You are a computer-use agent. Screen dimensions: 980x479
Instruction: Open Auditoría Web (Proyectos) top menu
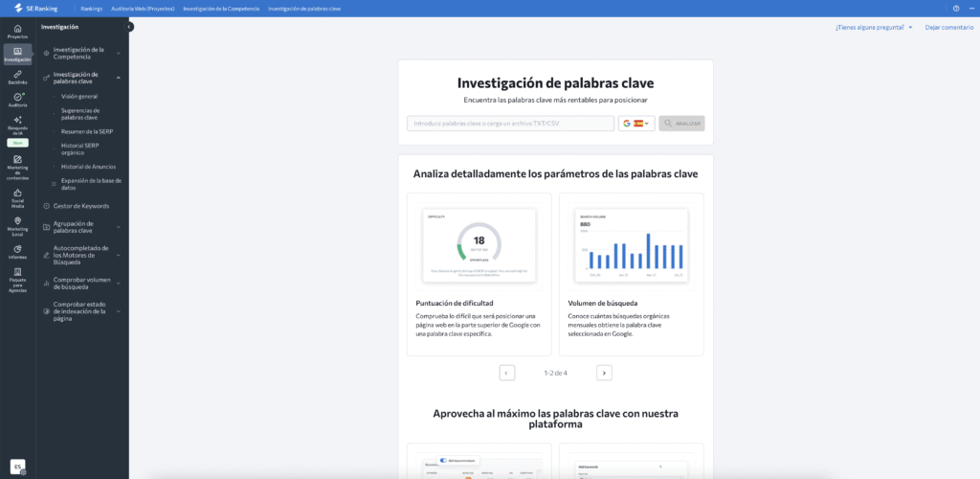[144, 9]
